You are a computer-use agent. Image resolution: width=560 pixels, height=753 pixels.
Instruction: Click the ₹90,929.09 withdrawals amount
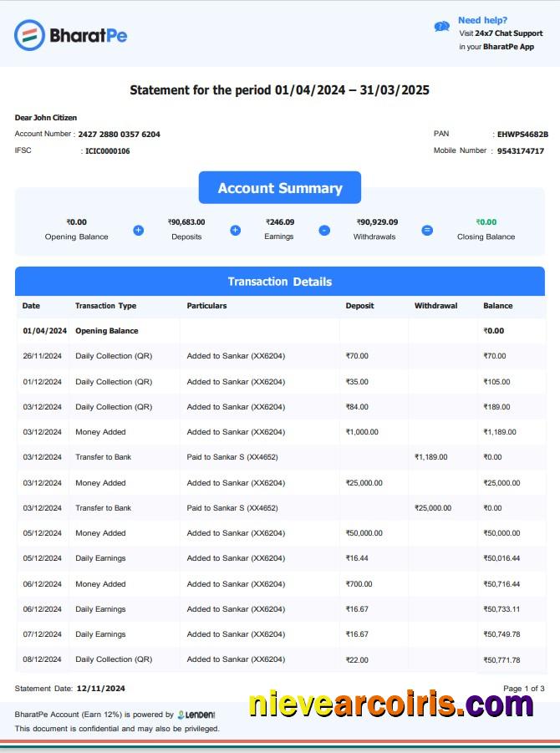[x=377, y=222]
